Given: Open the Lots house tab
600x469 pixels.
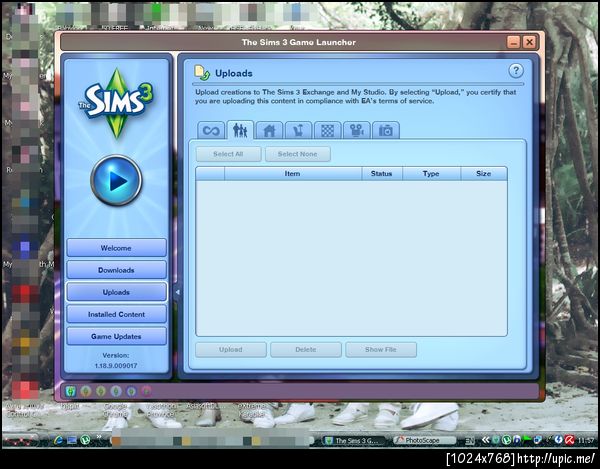Looking at the screenshot, I should [269, 130].
